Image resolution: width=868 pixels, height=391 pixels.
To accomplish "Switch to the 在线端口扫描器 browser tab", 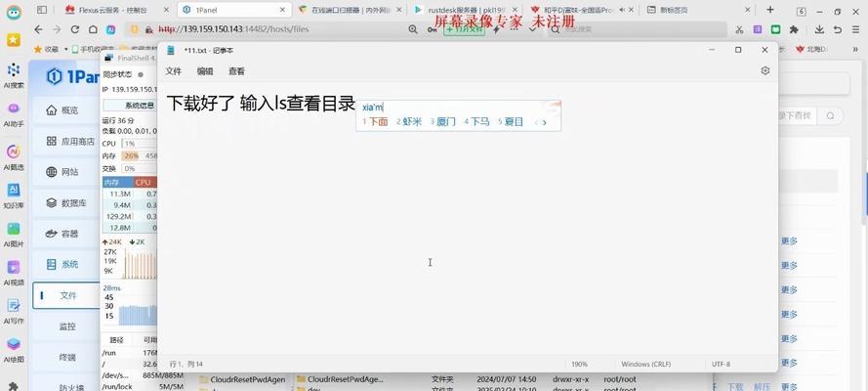I will [x=351, y=10].
